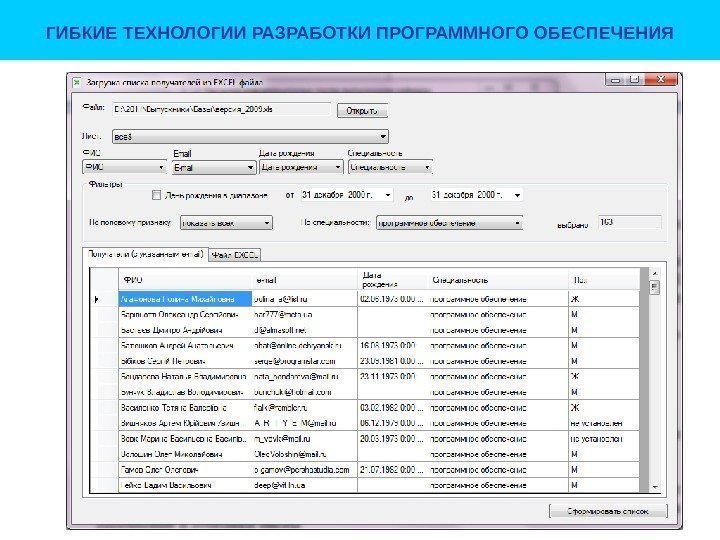The image size is (720, 540).
Task: Click name cell starting 'Гамов Олег'
Action: pyautogui.click(x=185, y=470)
